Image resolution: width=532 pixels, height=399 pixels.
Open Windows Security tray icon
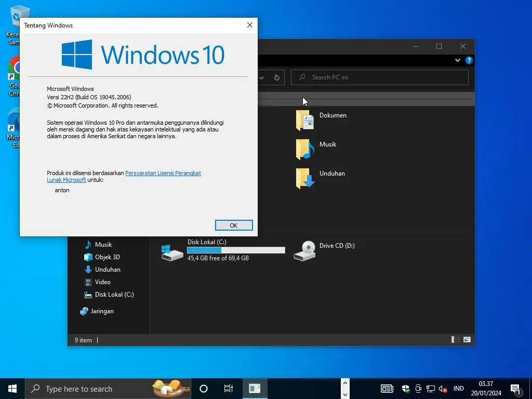click(x=405, y=389)
